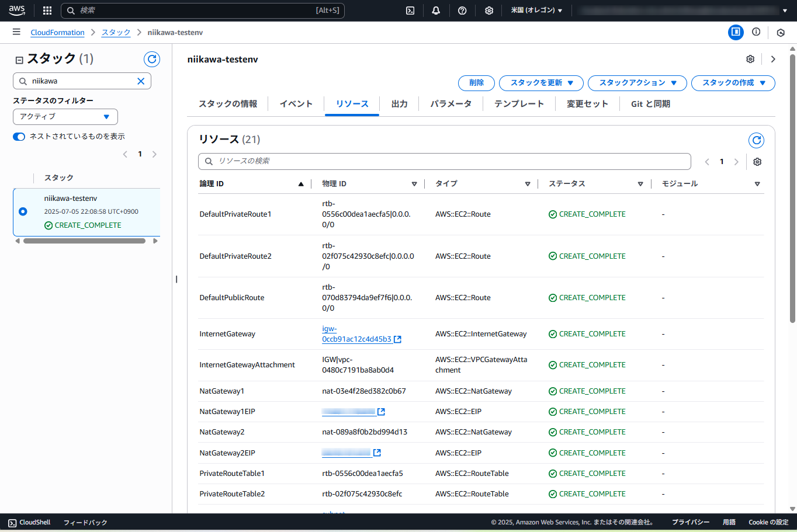Viewport: 797px width, 532px height.
Task: Open external link icon for NatGateway1EIP
Action: click(x=381, y=412)
